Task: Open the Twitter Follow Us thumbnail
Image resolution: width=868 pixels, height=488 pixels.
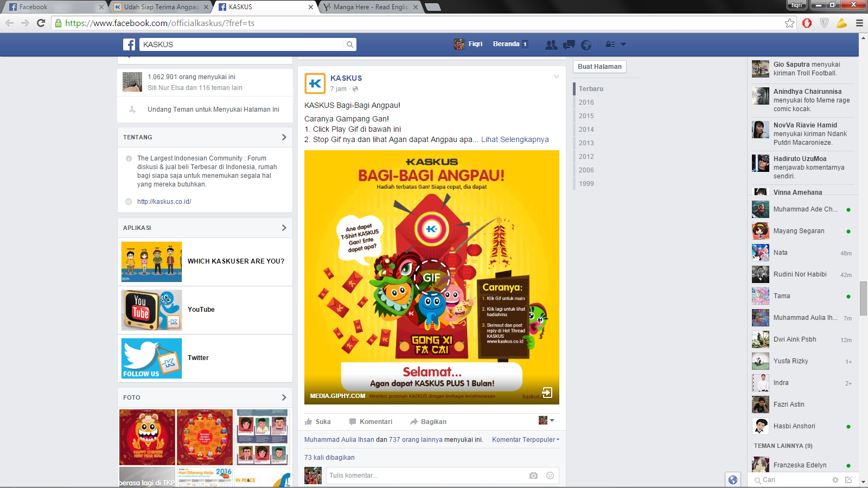Action: point(151,358)
